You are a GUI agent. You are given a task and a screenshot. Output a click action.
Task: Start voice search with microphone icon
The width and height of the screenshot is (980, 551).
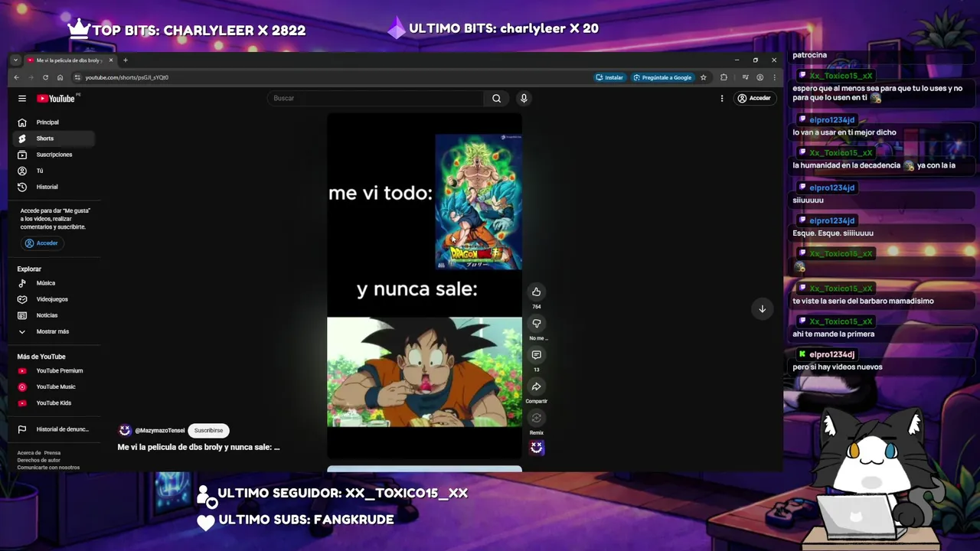coord(524,98)
